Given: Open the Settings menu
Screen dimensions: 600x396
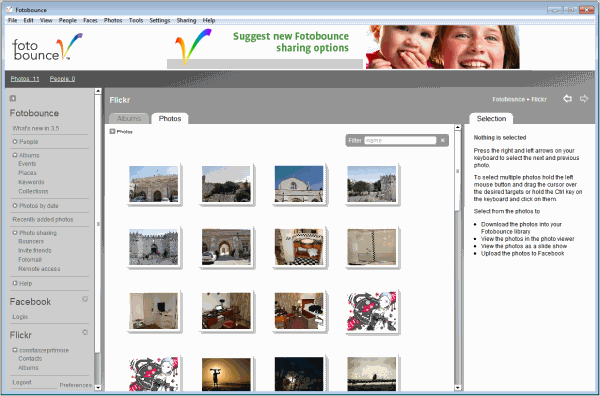Looking at the screenshot, I should click(x=160, y=20).
